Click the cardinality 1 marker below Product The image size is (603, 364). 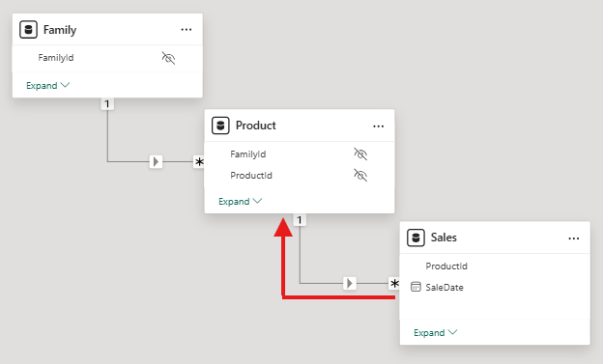click(x=300, y=220)
